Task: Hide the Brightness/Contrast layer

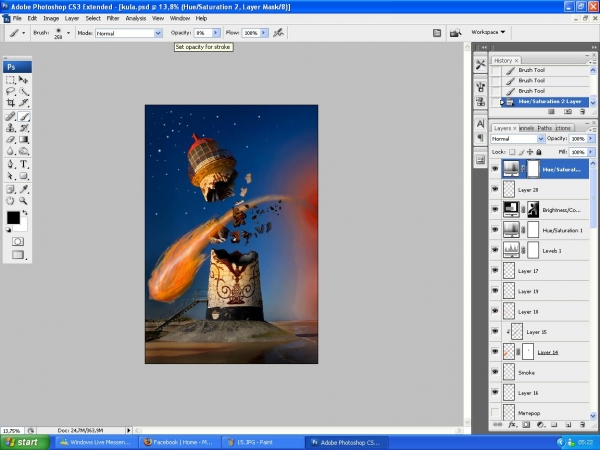Action: point(495,209)
